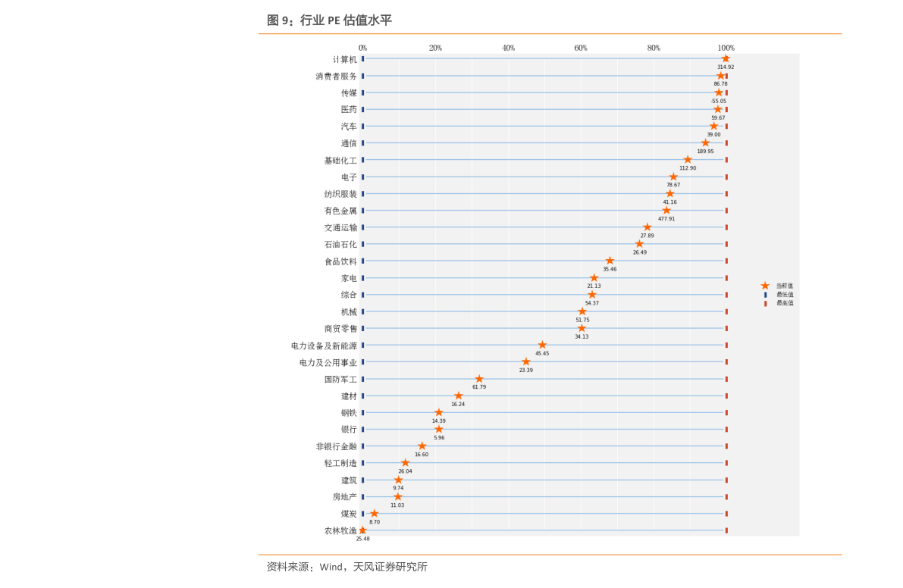
Task: Click the 消费者服务 category label
Action: point(336,76)
